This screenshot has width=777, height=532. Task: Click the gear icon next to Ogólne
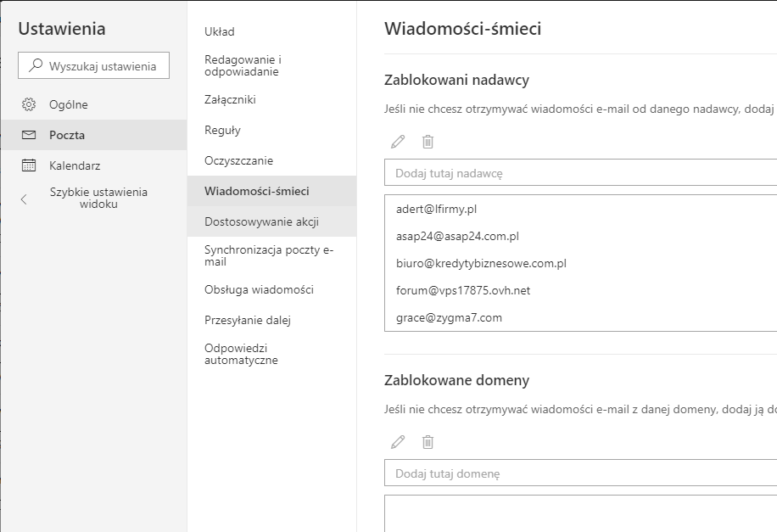pos(29,104)
